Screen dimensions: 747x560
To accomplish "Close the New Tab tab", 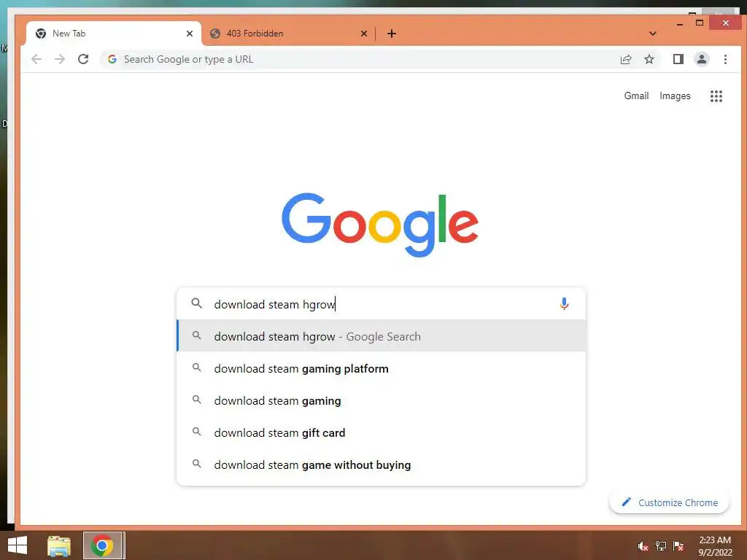I will pos(190,34).
